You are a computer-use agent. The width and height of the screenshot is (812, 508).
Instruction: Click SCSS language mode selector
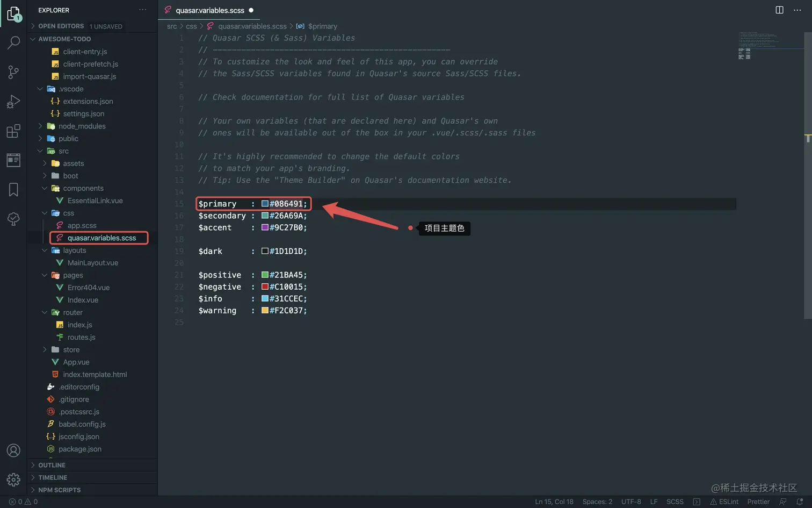pos(675,502)
